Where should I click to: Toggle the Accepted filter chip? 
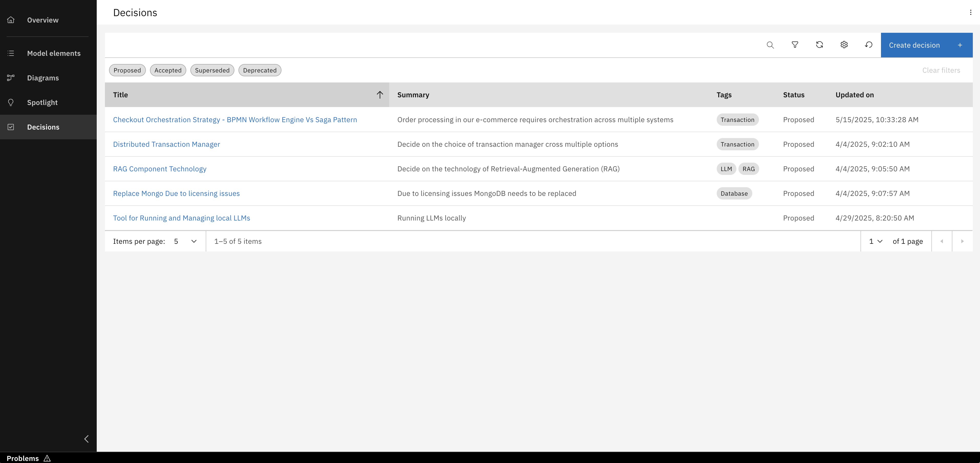tap(168, 70)
